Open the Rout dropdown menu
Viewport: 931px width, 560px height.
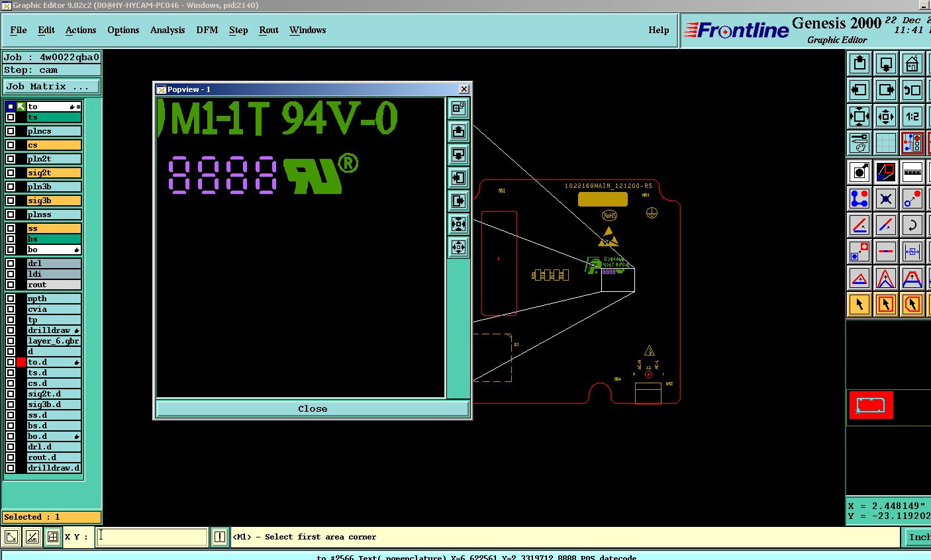[x=269, y=30]
